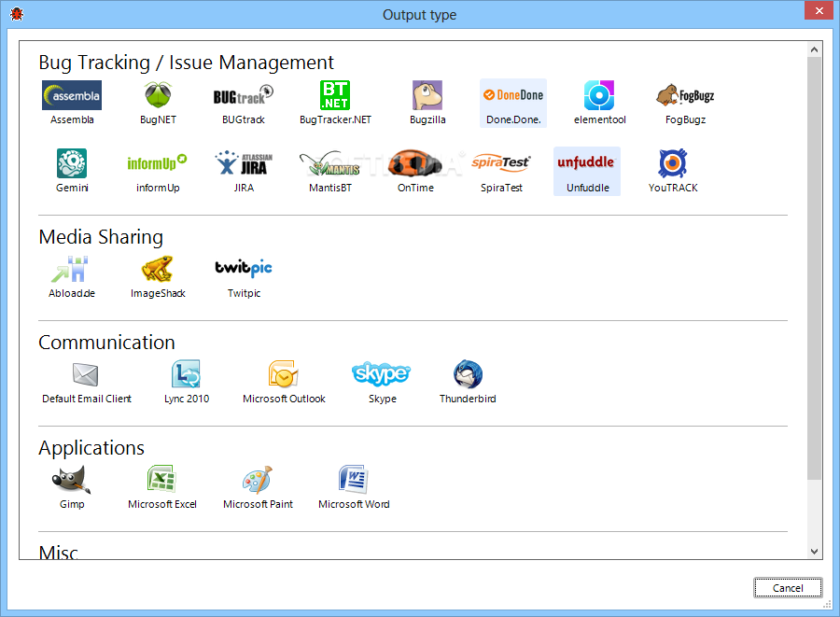Click the "Thunderbird" text label
The height and width of the screenshot is (617, 840).
pos(468,399)
